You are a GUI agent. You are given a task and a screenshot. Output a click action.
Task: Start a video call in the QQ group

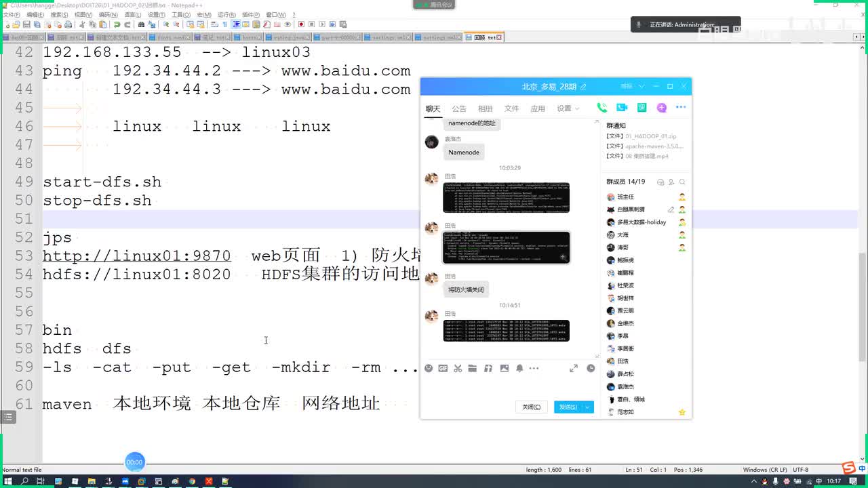(622, 108)
